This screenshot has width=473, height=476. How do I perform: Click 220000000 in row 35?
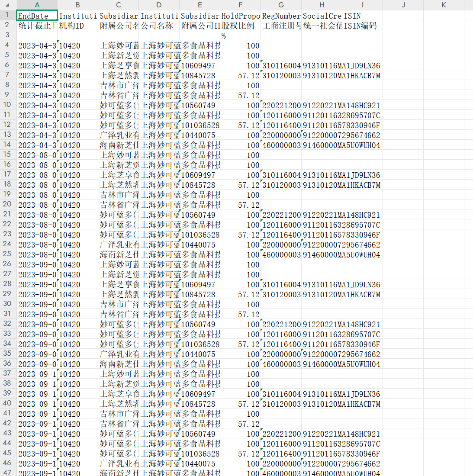pyautogui.click(x=281, y=354)
